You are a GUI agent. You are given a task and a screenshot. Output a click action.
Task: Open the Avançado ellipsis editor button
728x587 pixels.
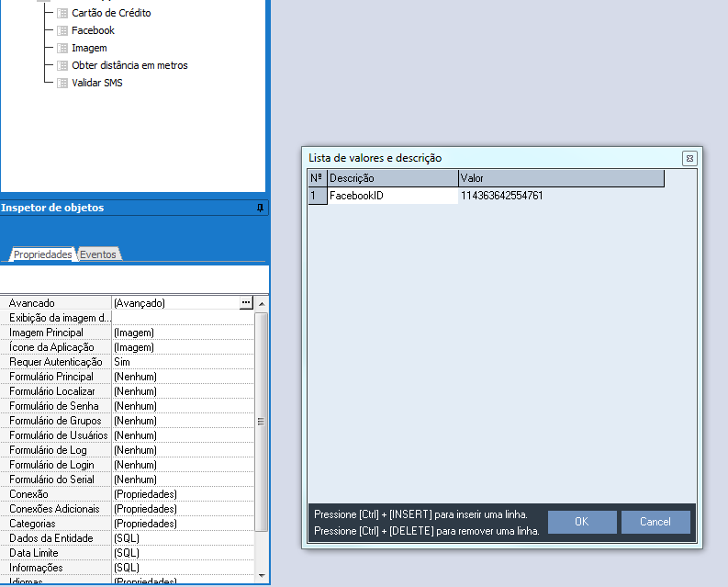point(245,302)
